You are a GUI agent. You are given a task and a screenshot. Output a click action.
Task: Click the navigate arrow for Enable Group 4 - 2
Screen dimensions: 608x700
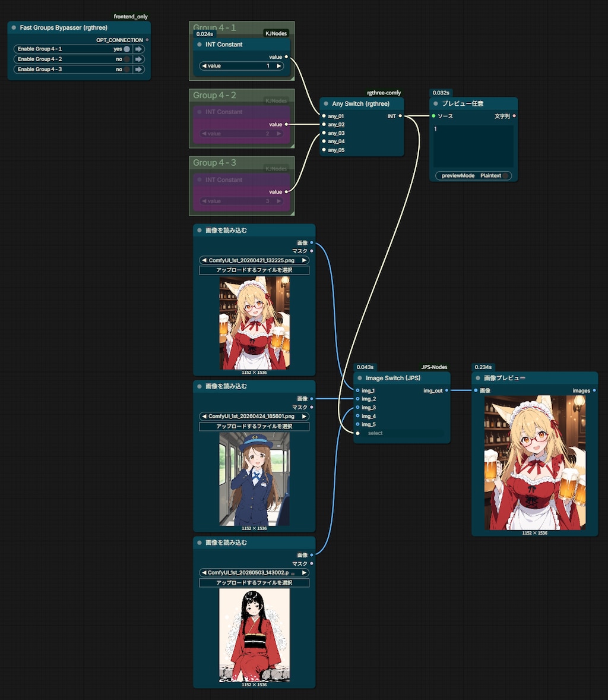click(x=139, y=59)
